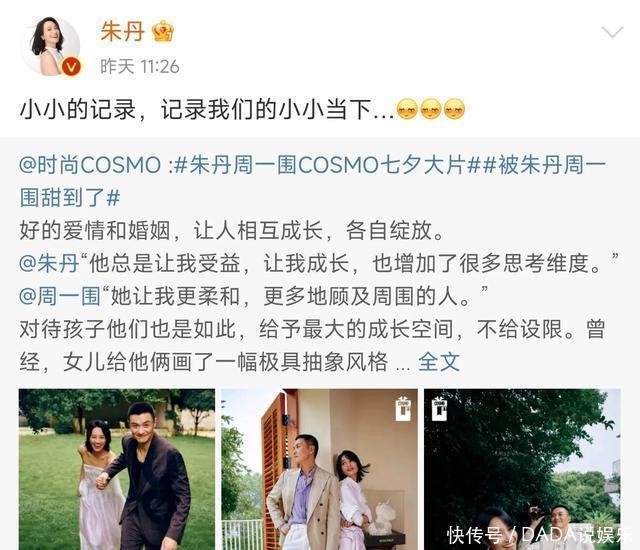The height and width of the screenshot is (550, 640).
Task: Tap the COSMO logo on the third photo
Action: pyautogui.click(x=439, y=408)
